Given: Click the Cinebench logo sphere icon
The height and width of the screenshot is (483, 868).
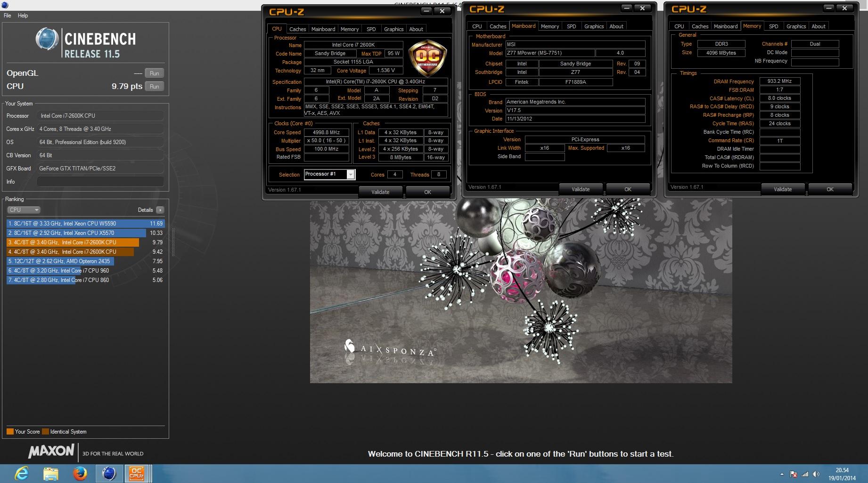Looking at the screenshot, I should click(47, 39).
